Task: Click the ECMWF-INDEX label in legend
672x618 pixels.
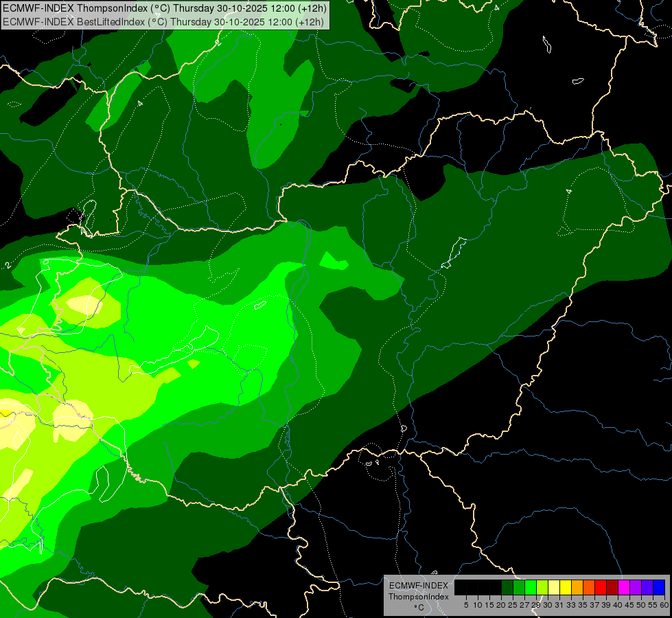Action: (x=419, y=586)
